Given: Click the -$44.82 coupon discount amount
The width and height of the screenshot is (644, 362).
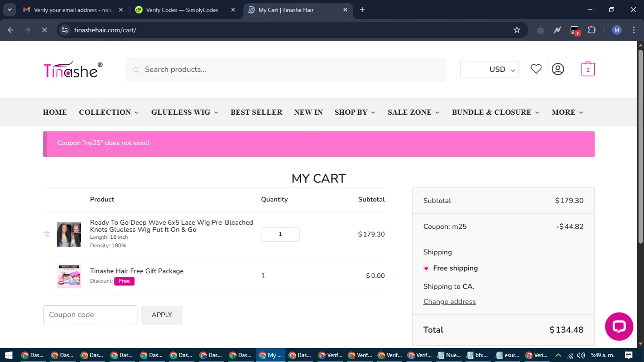Looking at the screenshot, I should point(570,226).
